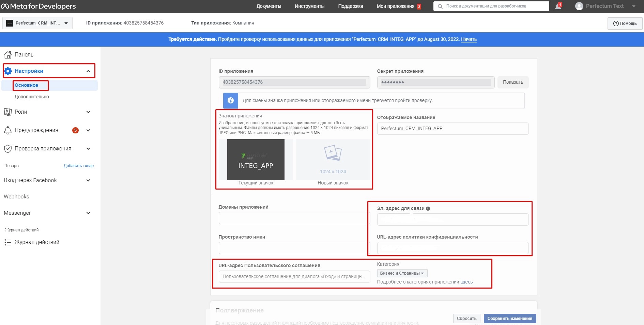The height and width of the screenshot is (325, 644).
Task: Click the Домены приложений field
Action: [x=294, y=218]
